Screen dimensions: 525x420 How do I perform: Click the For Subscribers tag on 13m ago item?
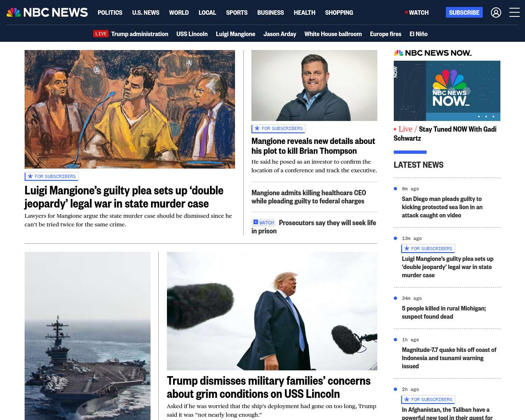pyautogui.click(x=428, y=249)
